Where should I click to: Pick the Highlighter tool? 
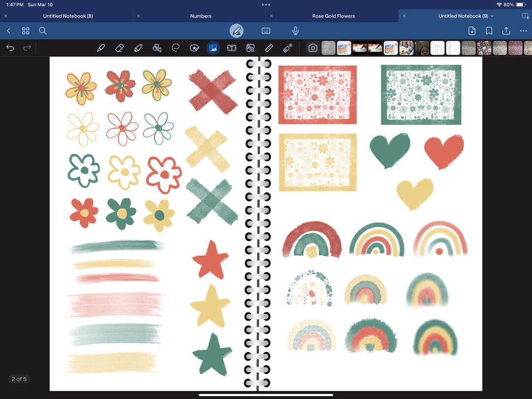(x=138, y=48)
